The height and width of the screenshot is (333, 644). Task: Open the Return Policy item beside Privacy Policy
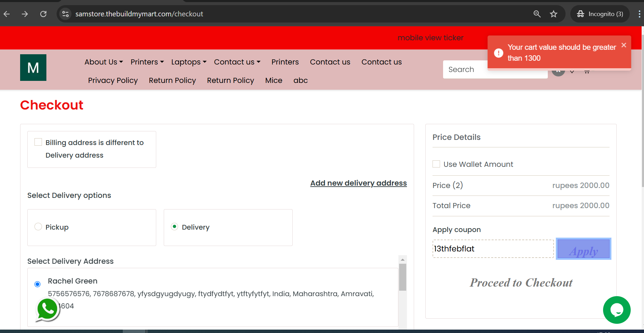click(173, 81)
